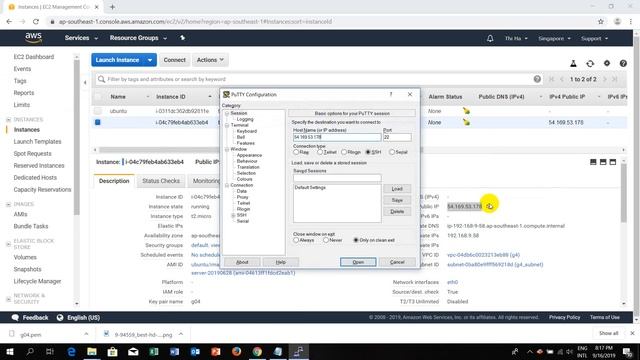The height and width of the screenshot is (360, 640).
Task: Click Load stored session button
Action: pyautogui.click(x=397, y=189)
